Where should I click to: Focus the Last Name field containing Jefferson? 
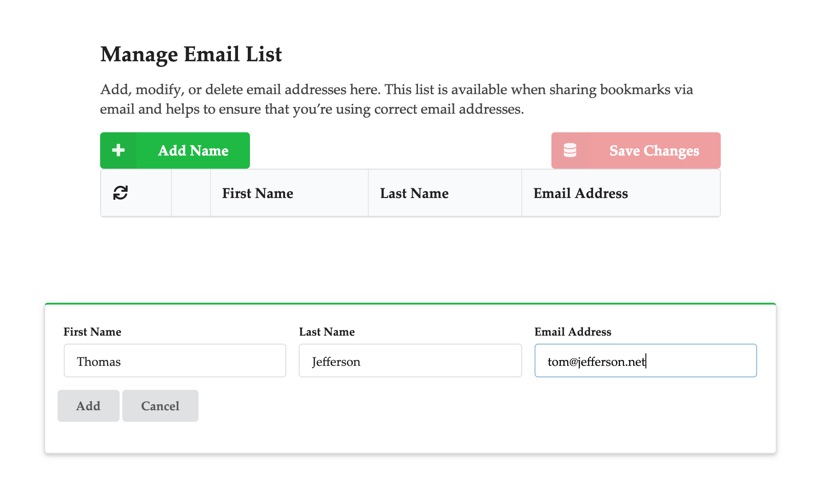[x=410, y=361]
